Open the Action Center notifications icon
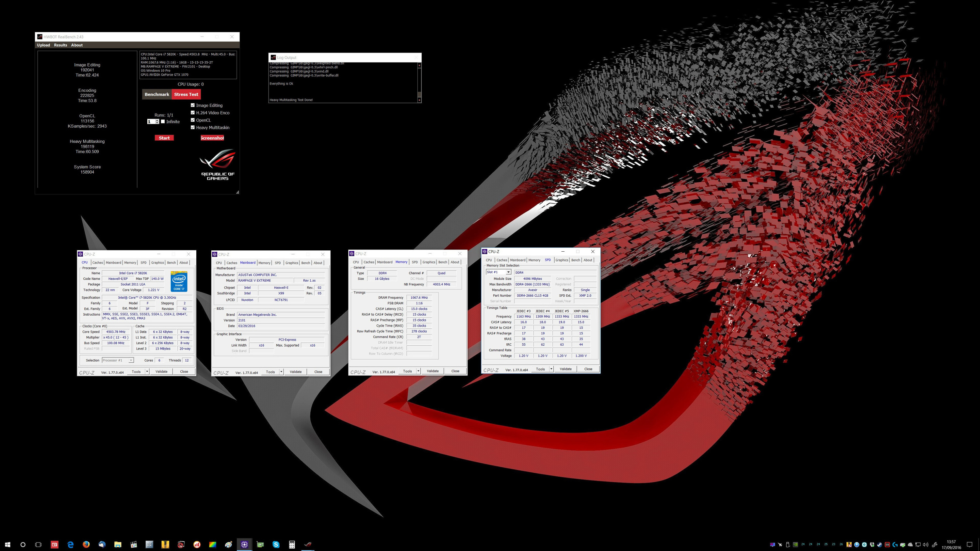This screenshot has width=980, height=551. coord(969,544)
